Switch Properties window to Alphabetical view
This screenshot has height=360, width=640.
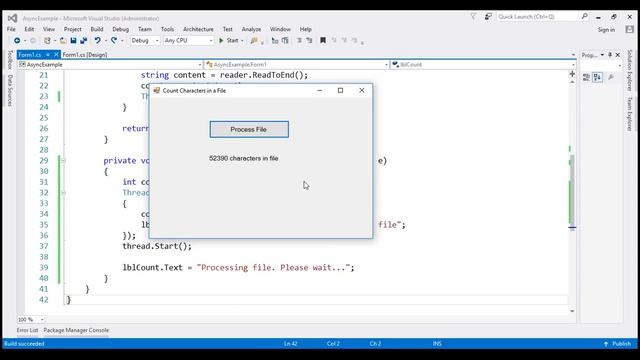click(x=597, y=77)
